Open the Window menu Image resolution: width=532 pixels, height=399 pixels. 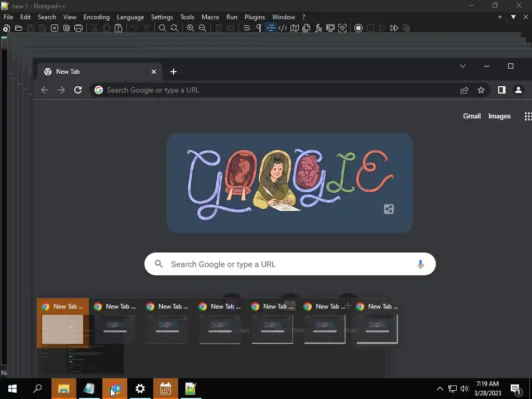click(284, 17)
